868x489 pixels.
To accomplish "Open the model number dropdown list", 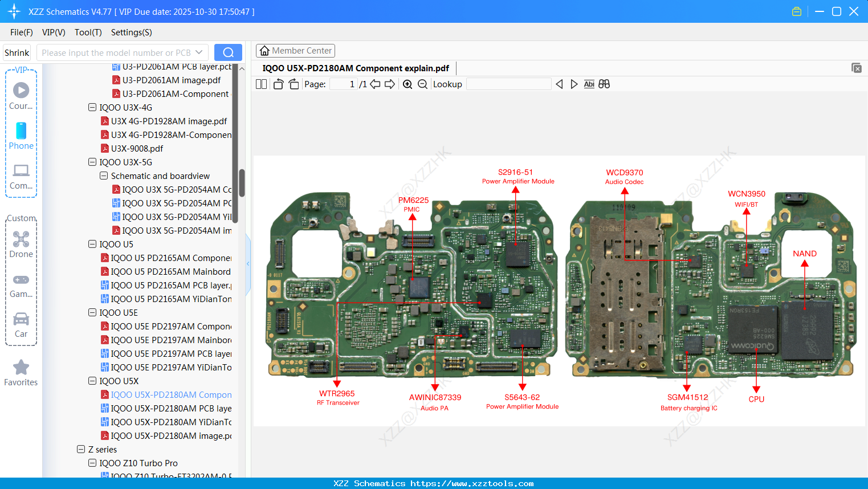I will tap(199, 52).
